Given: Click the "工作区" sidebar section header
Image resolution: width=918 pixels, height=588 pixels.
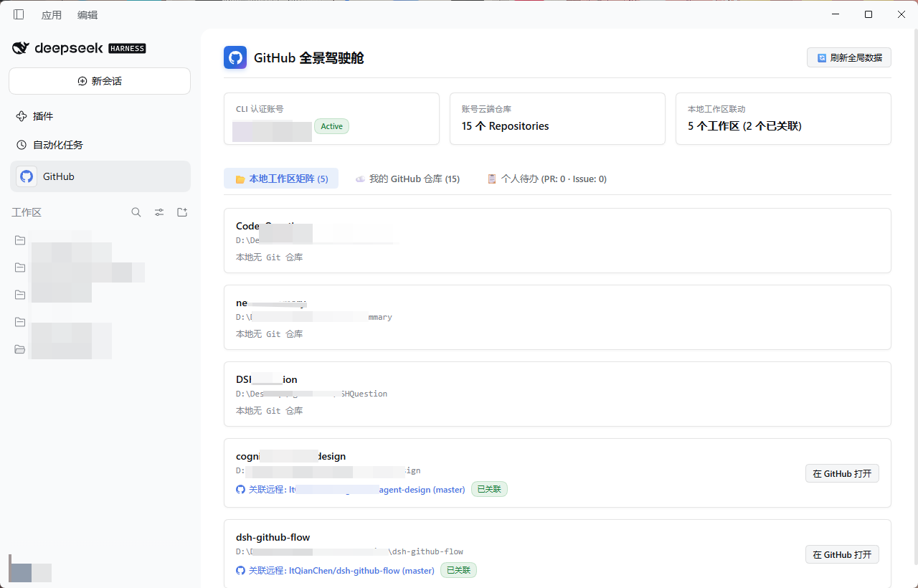Looking at the screenshot, I should coord(27,212).
